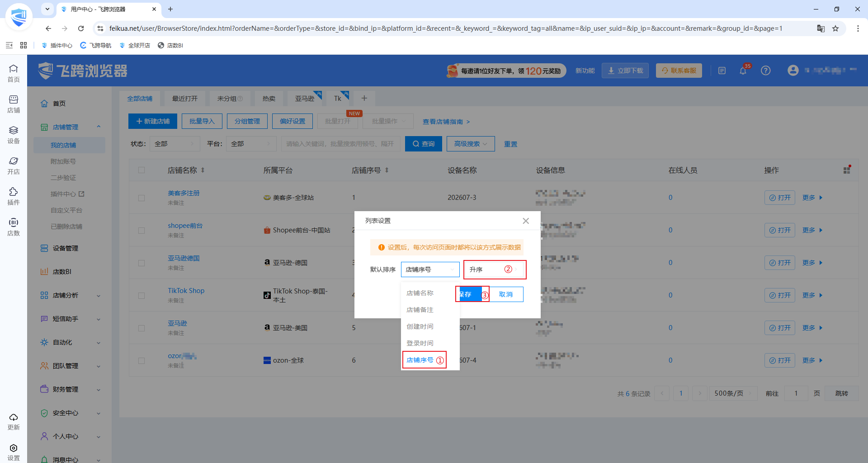The width and height of the screenshot is (868, 463).
Task: Open the bookmarks grid icon
Action: (24, 45)
